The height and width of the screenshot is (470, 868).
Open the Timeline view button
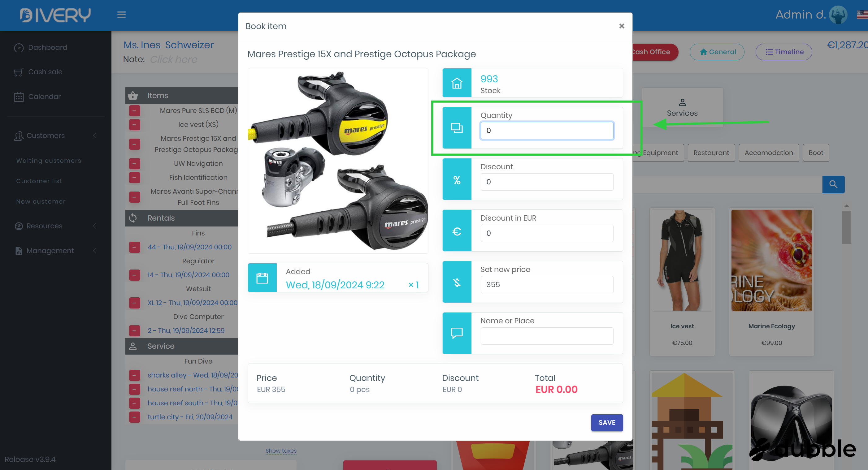(x=783, y=52)
